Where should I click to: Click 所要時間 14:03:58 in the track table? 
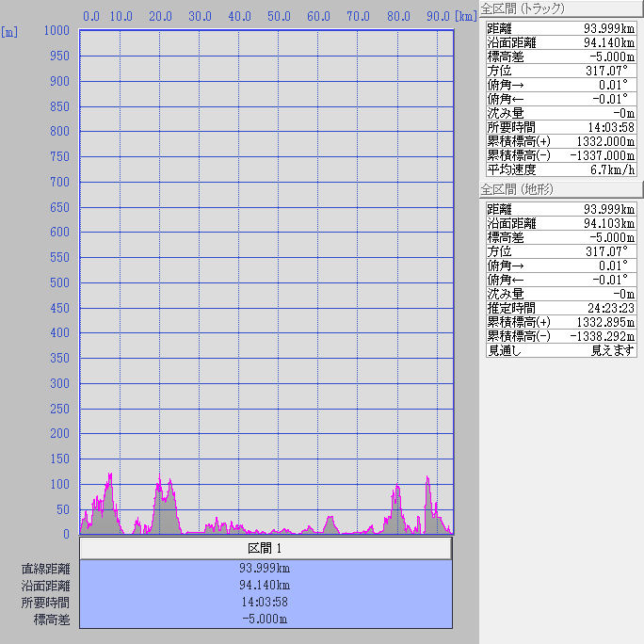click(x=561, y=127)
